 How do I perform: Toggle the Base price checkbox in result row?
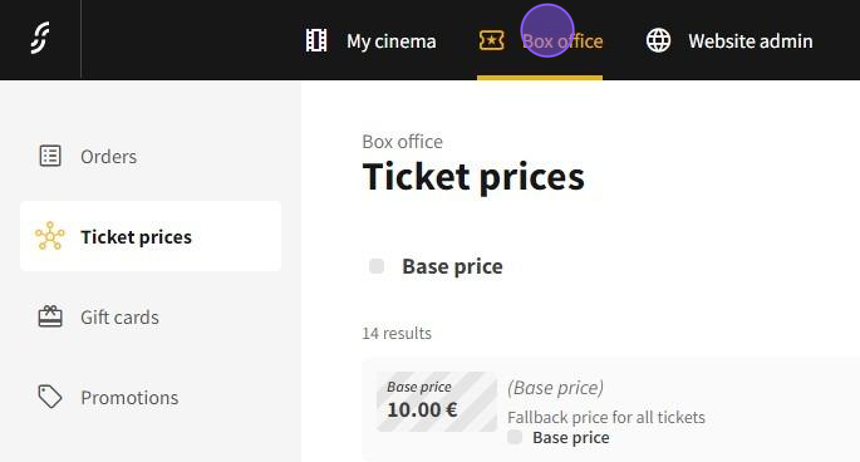[x=515, y=437]
